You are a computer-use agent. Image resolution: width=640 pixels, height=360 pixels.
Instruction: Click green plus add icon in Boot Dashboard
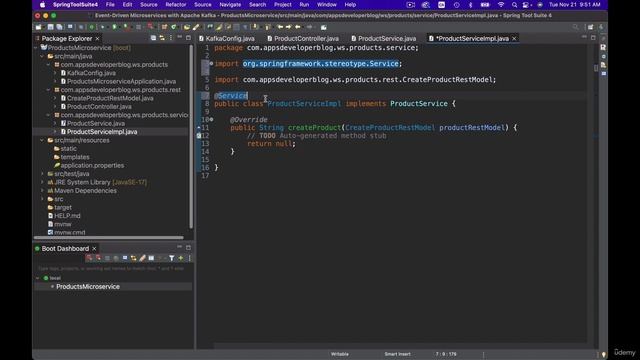click(181, 258)
